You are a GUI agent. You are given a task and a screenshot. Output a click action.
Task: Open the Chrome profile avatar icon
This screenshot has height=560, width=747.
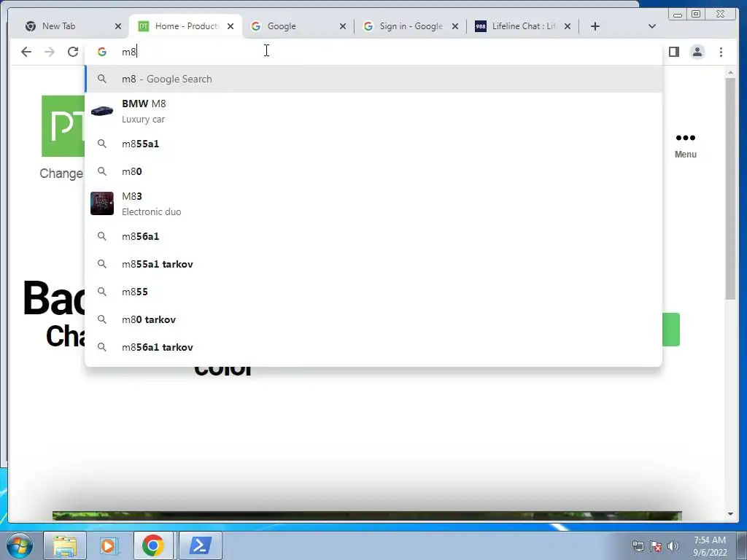697,52
